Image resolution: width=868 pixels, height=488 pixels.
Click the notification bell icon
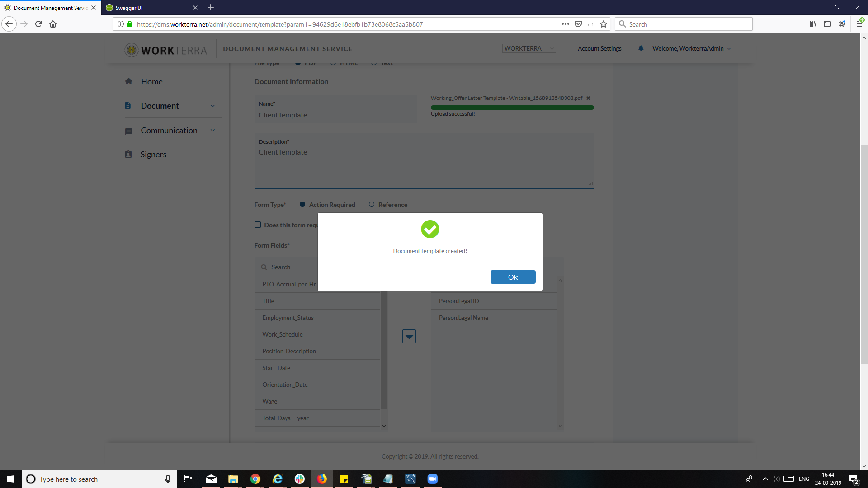(641, 48)
